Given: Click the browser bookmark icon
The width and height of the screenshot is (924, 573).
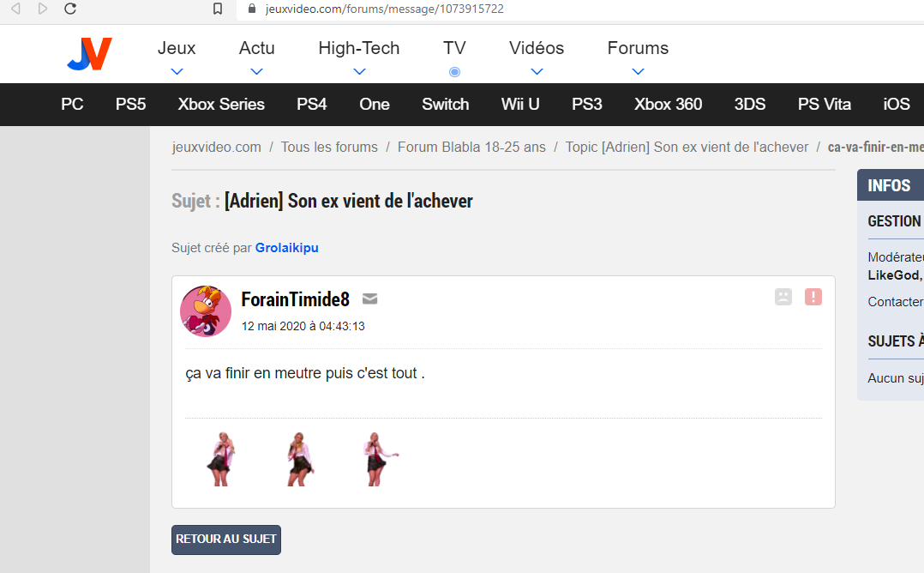Looking at the screenshot, I should [x=218, y=9].
